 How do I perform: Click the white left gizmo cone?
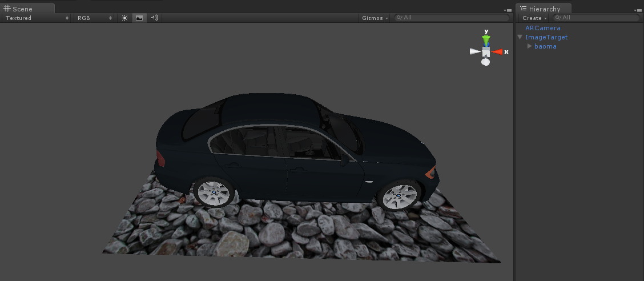pyautogui.click(x=475, y=51)
